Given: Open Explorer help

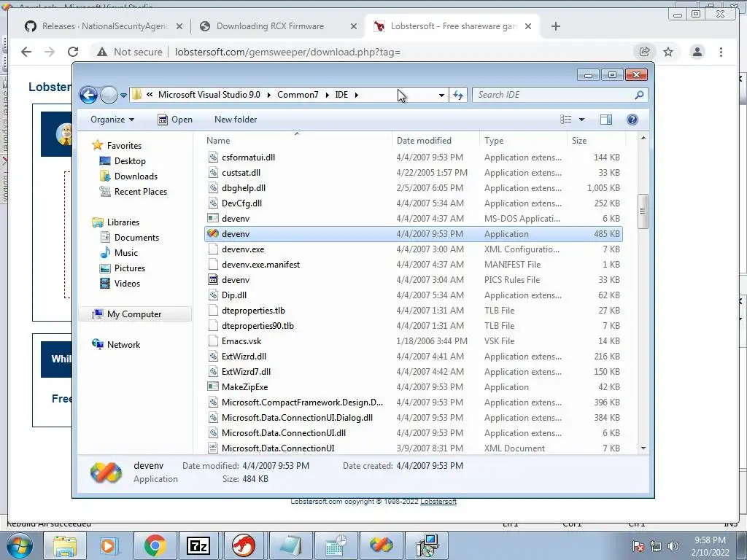Looking at the screenshot, I should [x=632, y=120].
